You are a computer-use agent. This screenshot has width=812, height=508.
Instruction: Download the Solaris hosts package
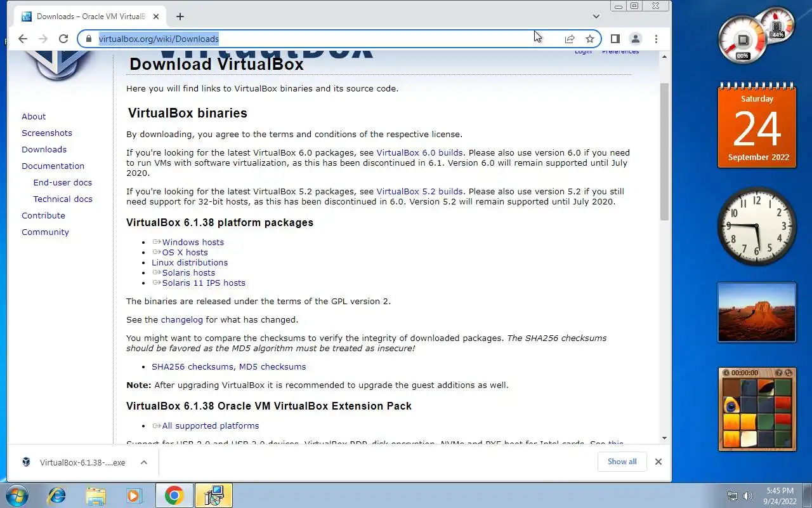click(x=188, y=272)
